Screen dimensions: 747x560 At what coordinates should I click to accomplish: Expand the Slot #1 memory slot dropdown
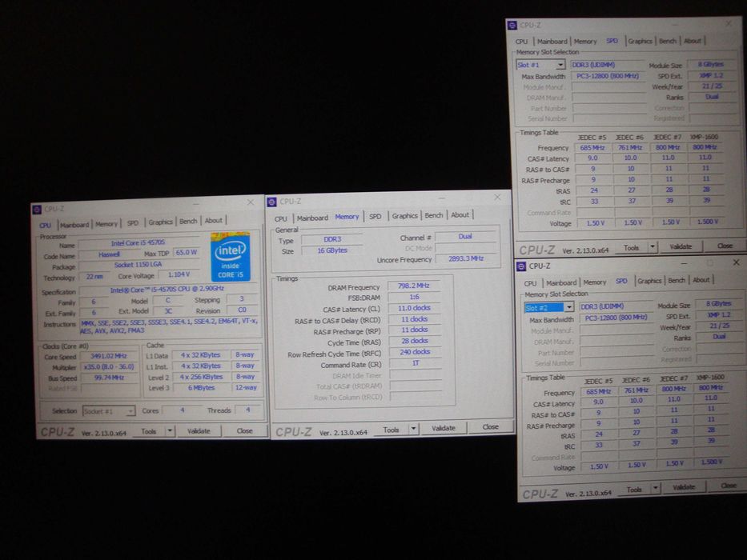(560, 64)
